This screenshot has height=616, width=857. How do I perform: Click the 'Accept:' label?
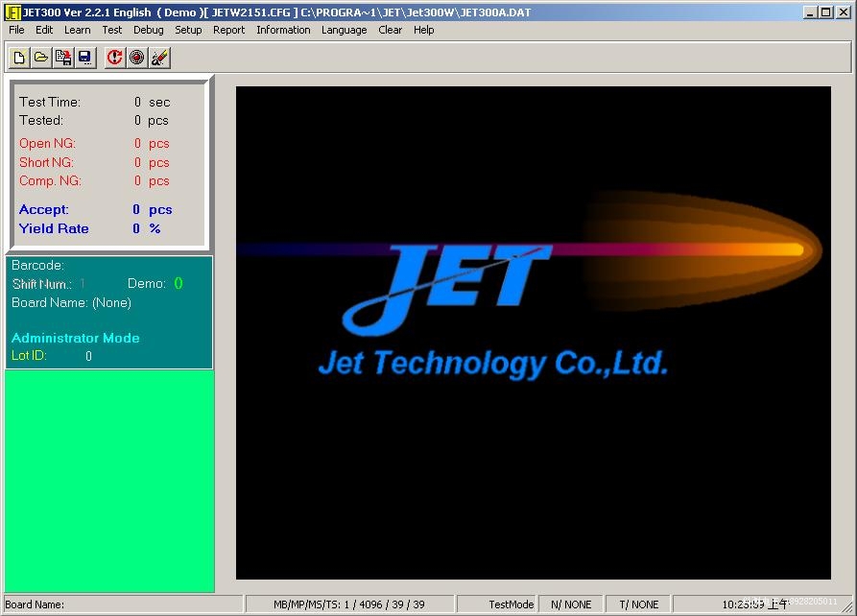tap(44, 209)
